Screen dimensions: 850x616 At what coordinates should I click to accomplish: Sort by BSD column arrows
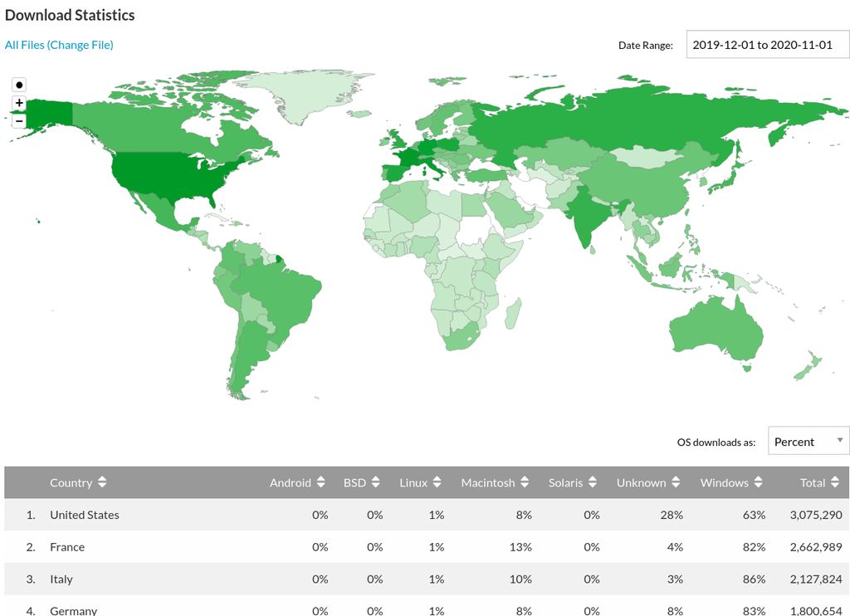coord(375,482)
